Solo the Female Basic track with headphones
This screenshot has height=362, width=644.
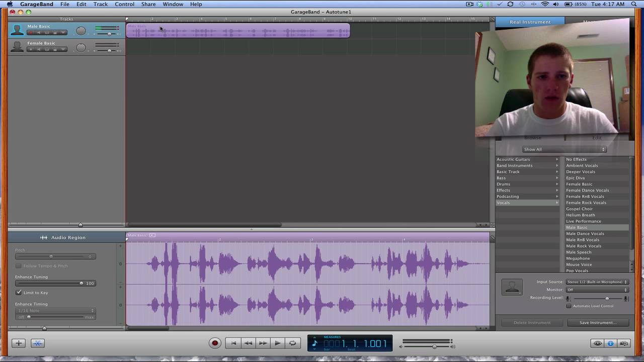click(47, 49)
